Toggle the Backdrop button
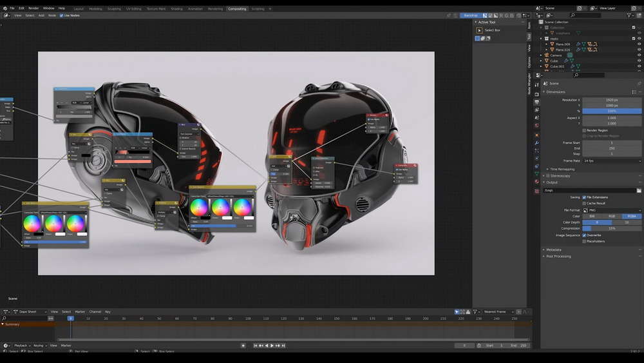This screenshot has height=363, width=644. [471, 15]
